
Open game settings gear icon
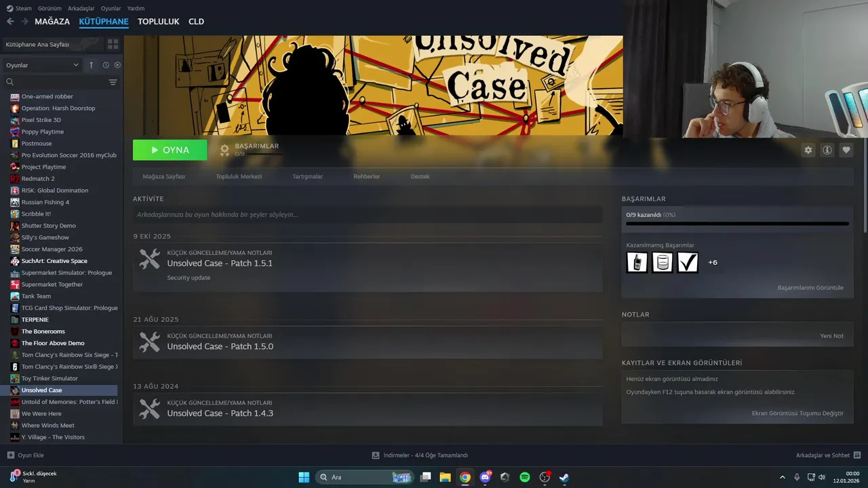point(808,150)
